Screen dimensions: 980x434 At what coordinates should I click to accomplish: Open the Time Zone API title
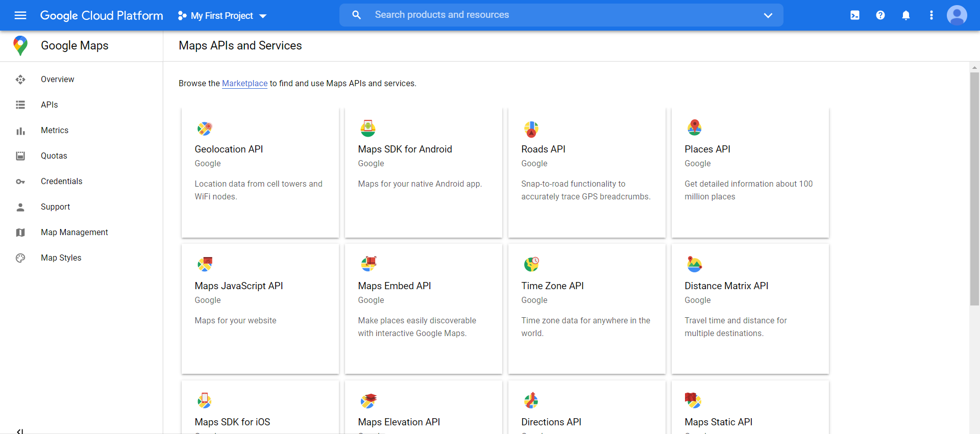(x=552, y=286)
